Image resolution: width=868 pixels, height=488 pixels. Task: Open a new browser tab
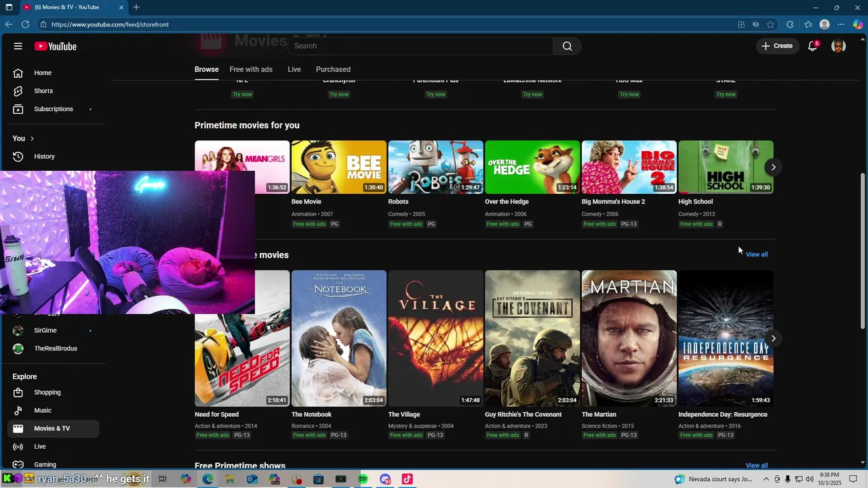136,7
